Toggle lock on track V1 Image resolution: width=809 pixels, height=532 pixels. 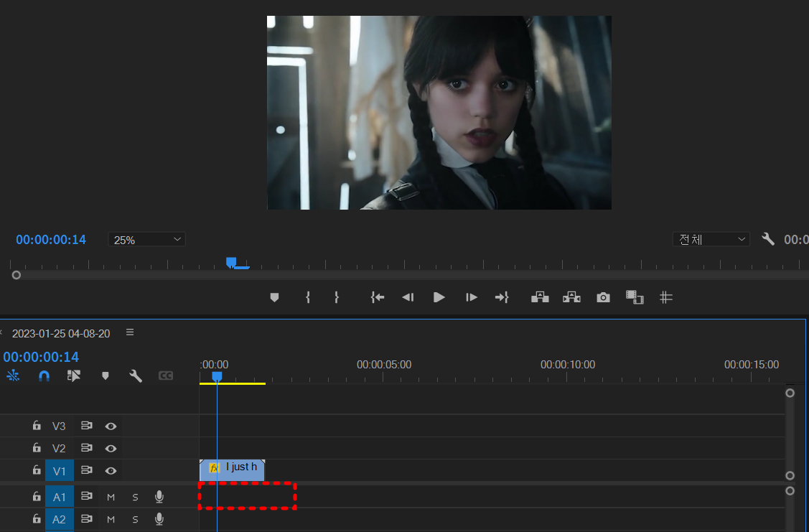tap(36, 470)
